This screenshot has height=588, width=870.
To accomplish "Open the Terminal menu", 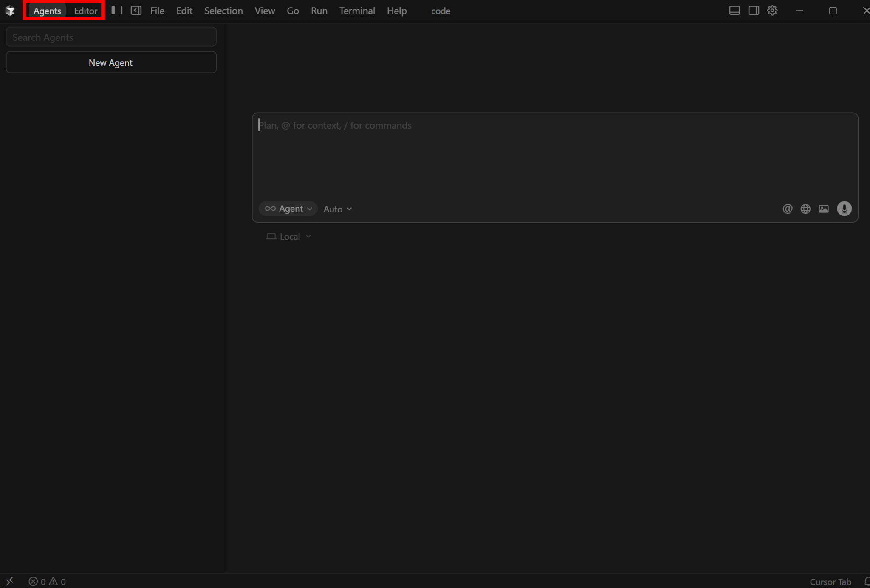I will [x=357, y=11].
